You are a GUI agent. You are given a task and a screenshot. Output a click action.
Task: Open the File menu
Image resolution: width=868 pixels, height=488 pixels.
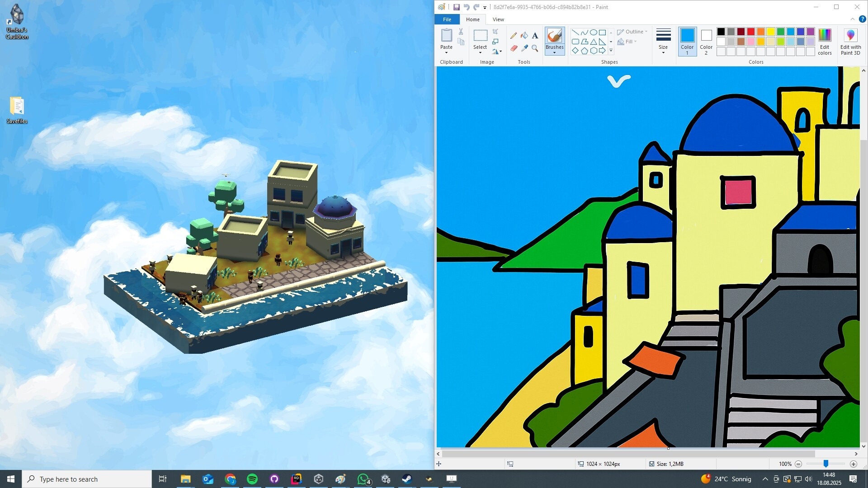[x=447, y=19]
